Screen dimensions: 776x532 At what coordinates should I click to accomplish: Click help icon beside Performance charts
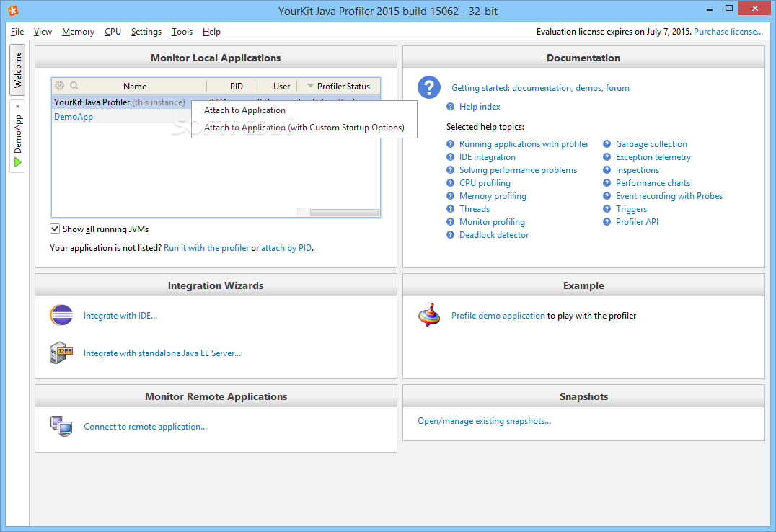tap(607, 182)
